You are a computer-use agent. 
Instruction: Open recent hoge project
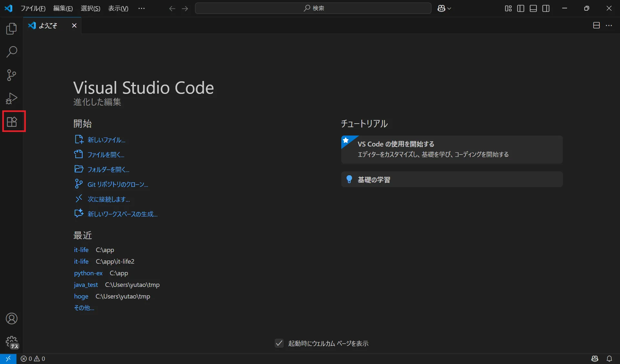[81, 296]
